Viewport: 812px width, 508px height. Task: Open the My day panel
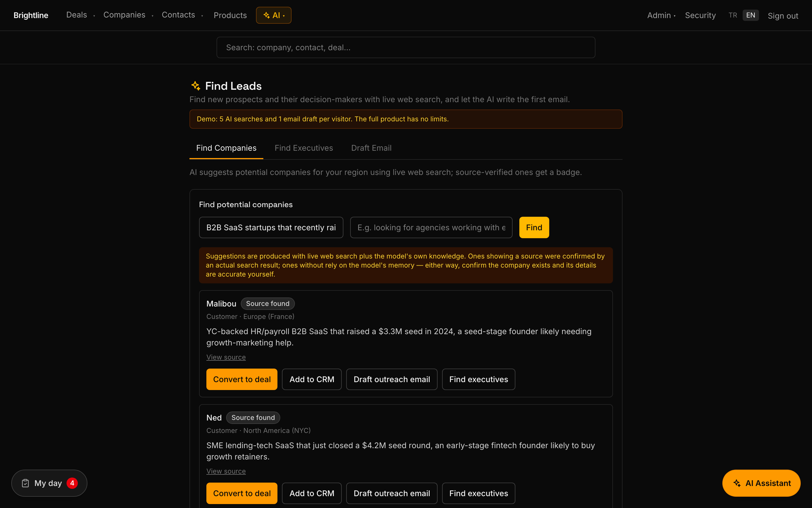[49, 483]
